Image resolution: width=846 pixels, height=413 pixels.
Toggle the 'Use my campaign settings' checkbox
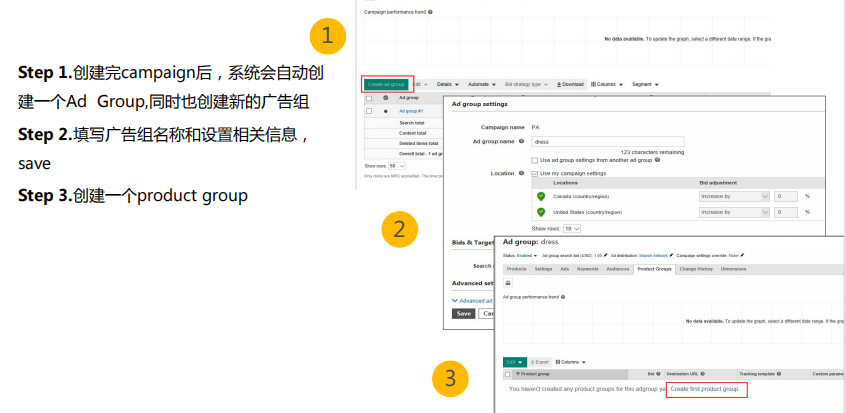point(535,173)
